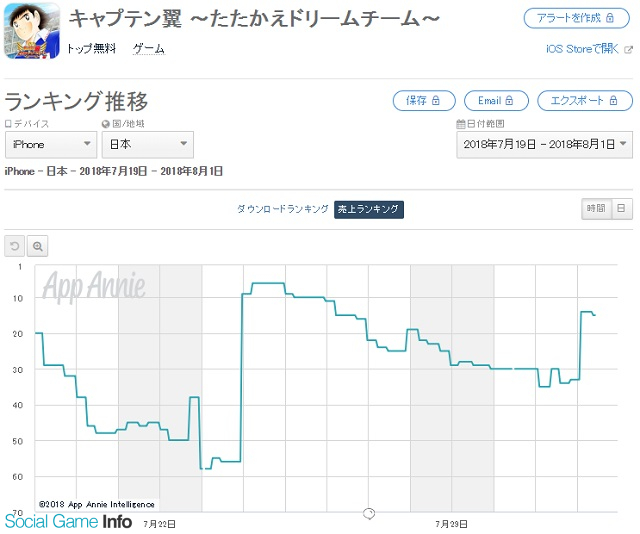Click the エクスポート export button

(x=584, y=100)
